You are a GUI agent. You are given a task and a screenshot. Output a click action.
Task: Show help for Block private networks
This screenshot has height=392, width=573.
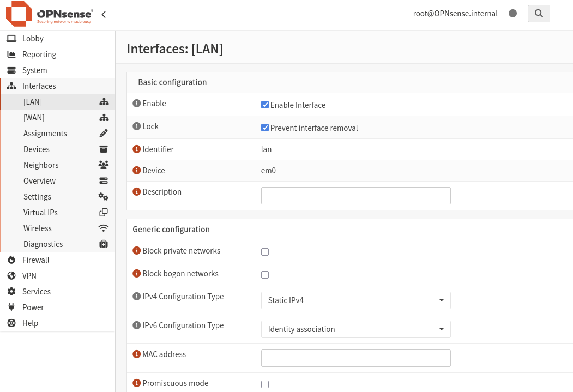pos(137,251)
